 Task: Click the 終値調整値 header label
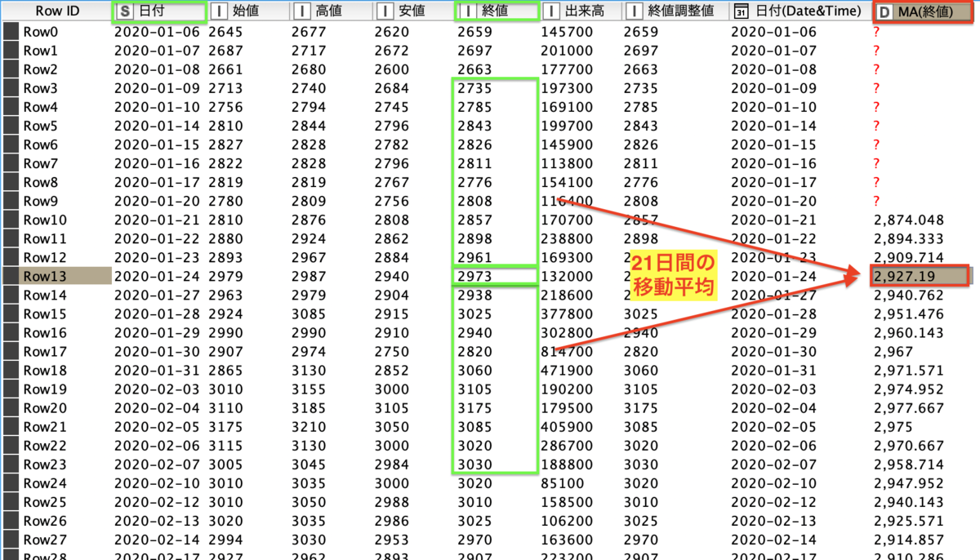(x=682, y=11)
